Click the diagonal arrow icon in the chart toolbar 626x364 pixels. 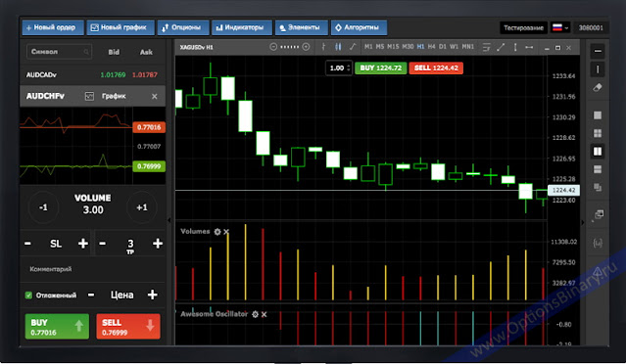click(x=501, y=47)
